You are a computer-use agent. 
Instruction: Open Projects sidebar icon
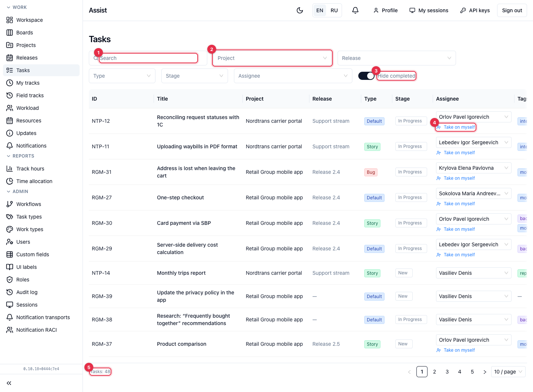10,45
